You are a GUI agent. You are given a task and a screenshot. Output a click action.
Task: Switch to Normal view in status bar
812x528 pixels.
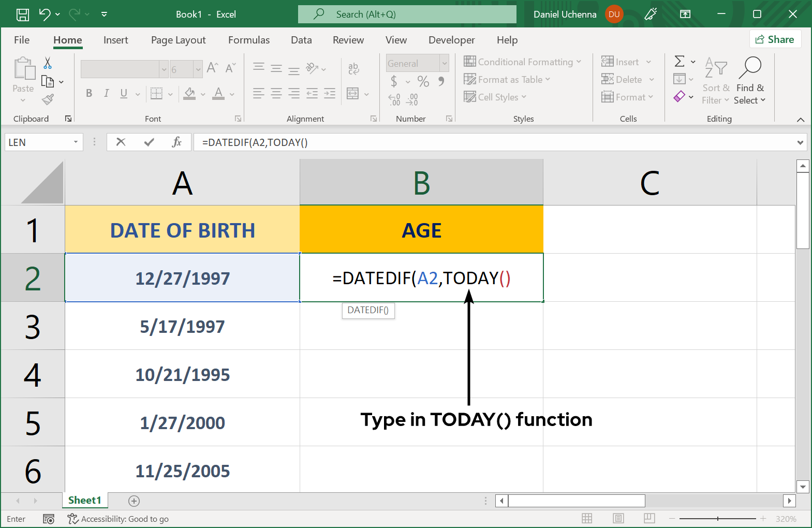(x=587, y=519)
